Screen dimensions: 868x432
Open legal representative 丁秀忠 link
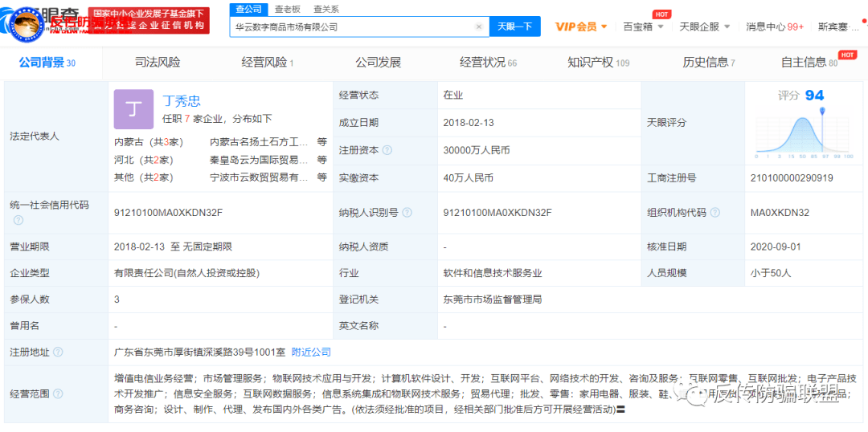click(181, 100)
